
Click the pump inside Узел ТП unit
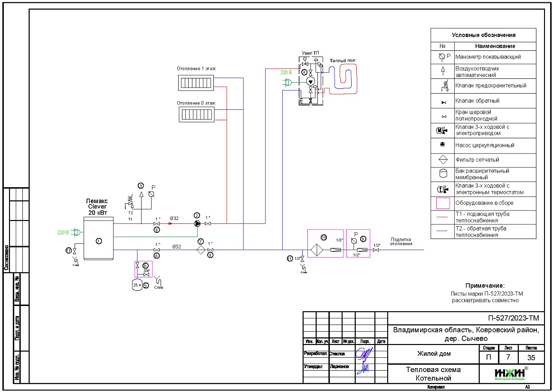[x=311, y=82]
